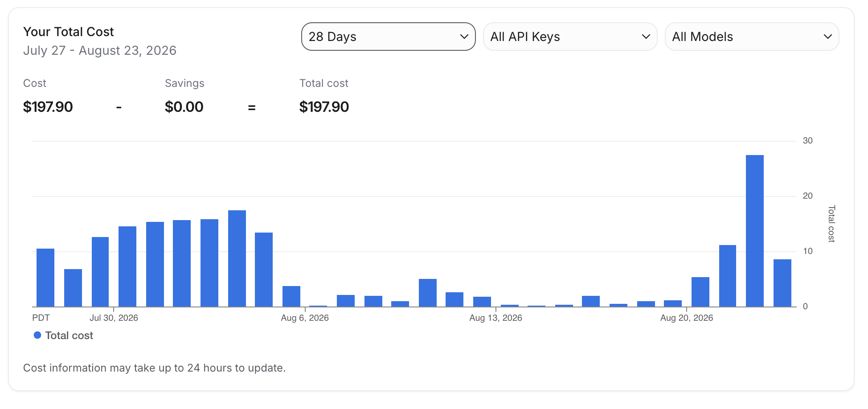Click the Savings column label
The image size is (868, 409).
(x=184, y=83)
